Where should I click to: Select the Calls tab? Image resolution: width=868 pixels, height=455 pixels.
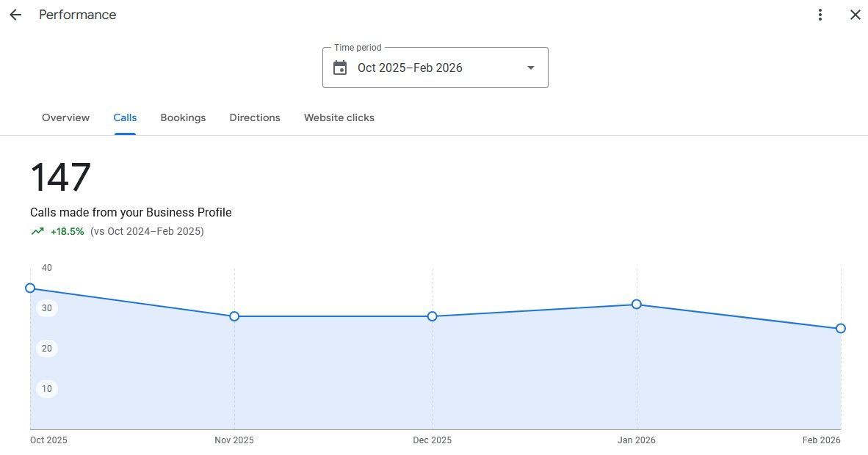point(125,117)
